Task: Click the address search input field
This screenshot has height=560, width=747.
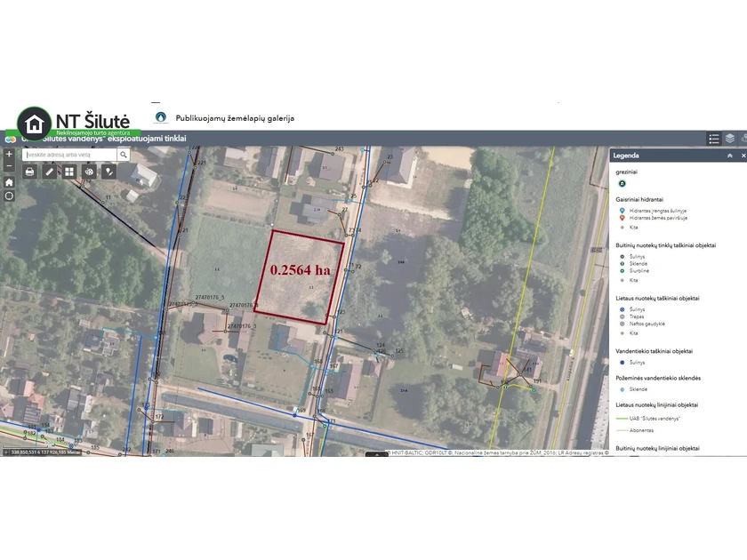Action: click(x=69, y=155)
